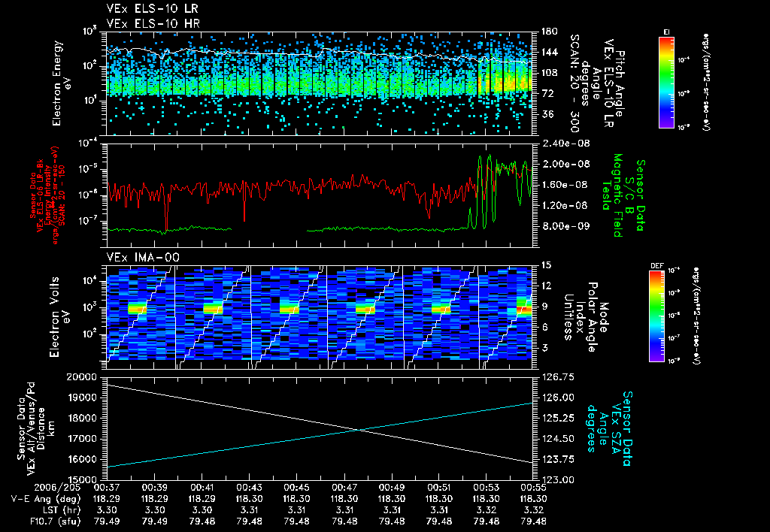Click the DEF color bar legend
Viewport: 770px width, 532px height.
pos(656,316)
